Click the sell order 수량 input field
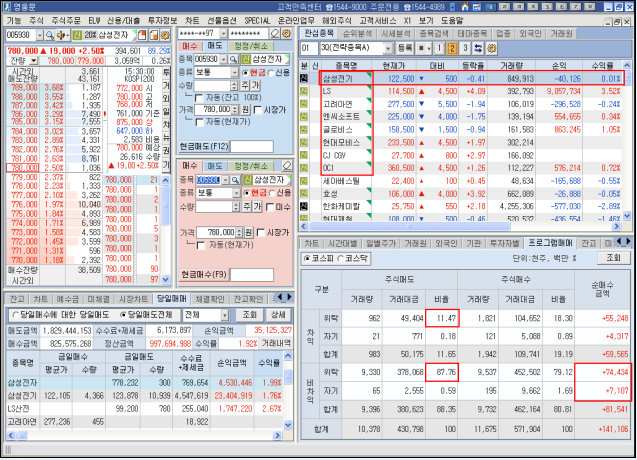This screenshot has height=460, width=637. (x=212, y=86)
